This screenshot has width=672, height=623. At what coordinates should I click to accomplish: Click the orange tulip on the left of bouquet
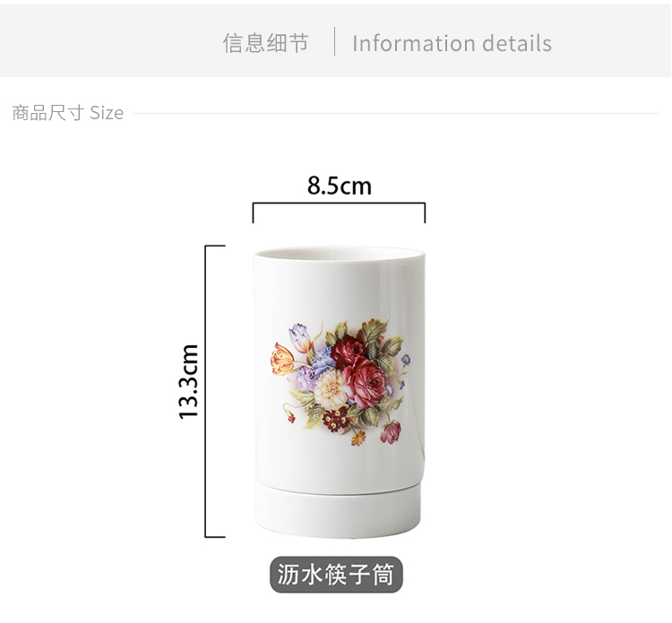282,359
